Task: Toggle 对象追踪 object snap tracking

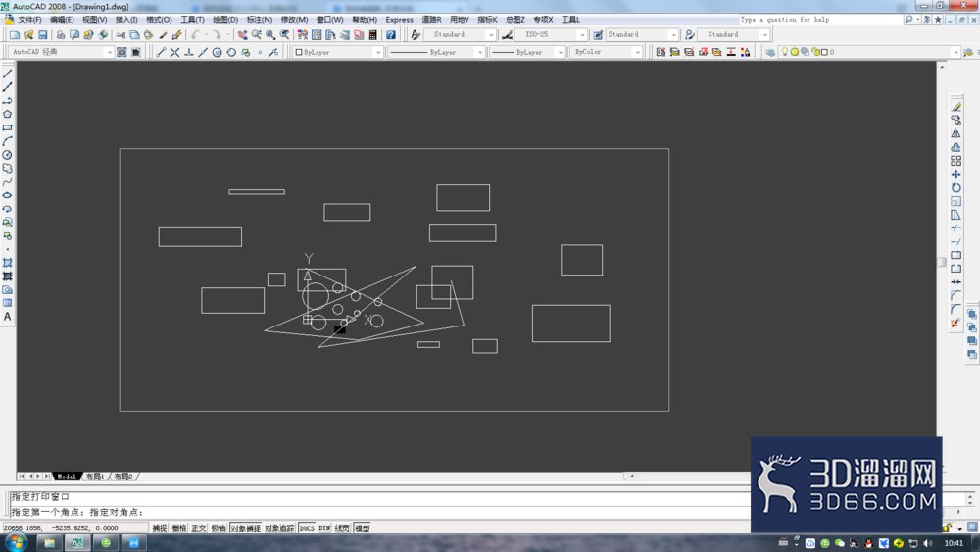Action: (278, 528)
